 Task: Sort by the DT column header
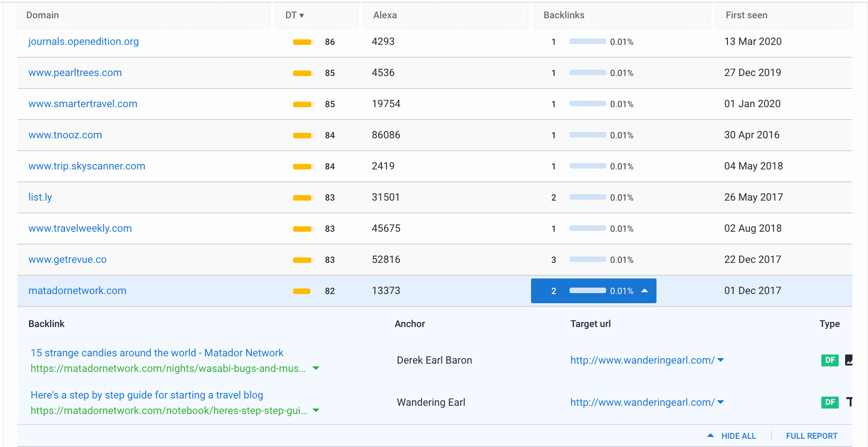(x=317, y=16)
